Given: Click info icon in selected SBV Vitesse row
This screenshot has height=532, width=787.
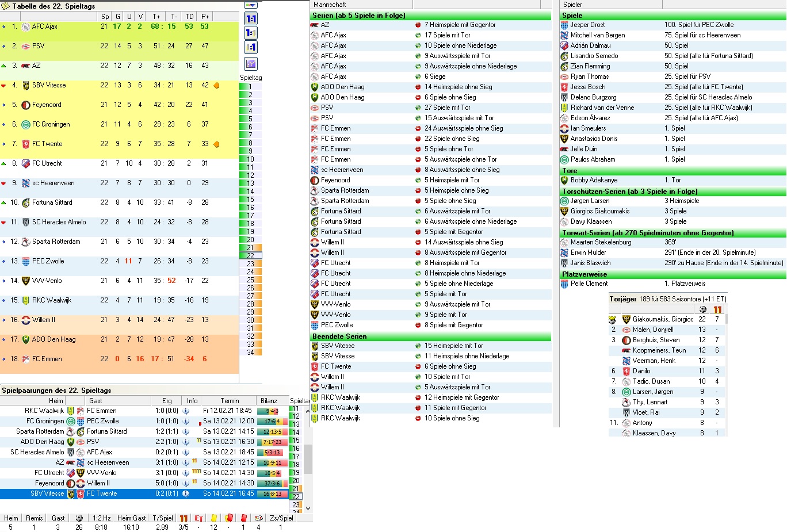Looking at the screenshot, I should pos(186,494).
